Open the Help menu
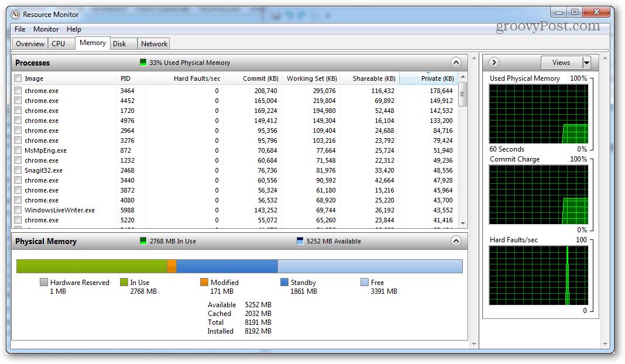This screenshot has height=364, width=625. pos(74,29)
